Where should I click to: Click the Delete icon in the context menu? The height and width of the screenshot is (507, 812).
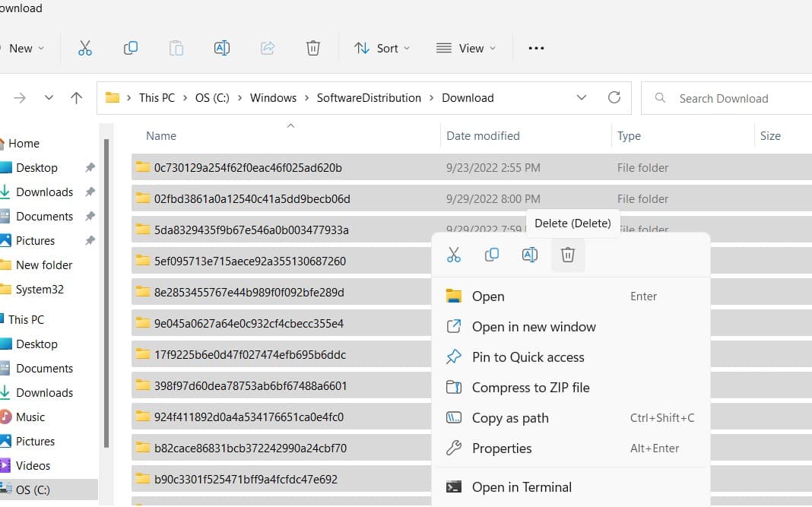click(568, 255)
